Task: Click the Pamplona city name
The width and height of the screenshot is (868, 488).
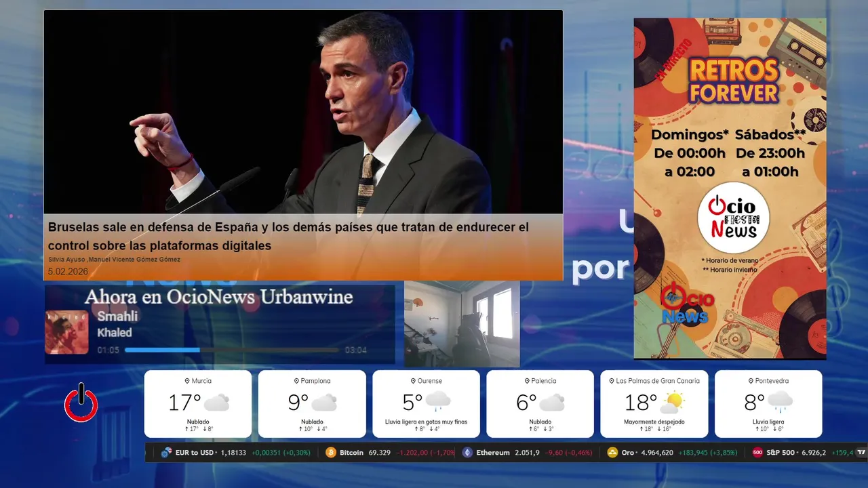Action: [316, 381]
